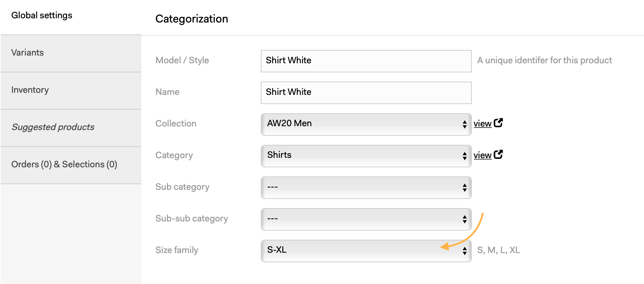Click the Collection dropdown arrows icon
This screenshot has height=284, width=644.
tap(465, 124)
